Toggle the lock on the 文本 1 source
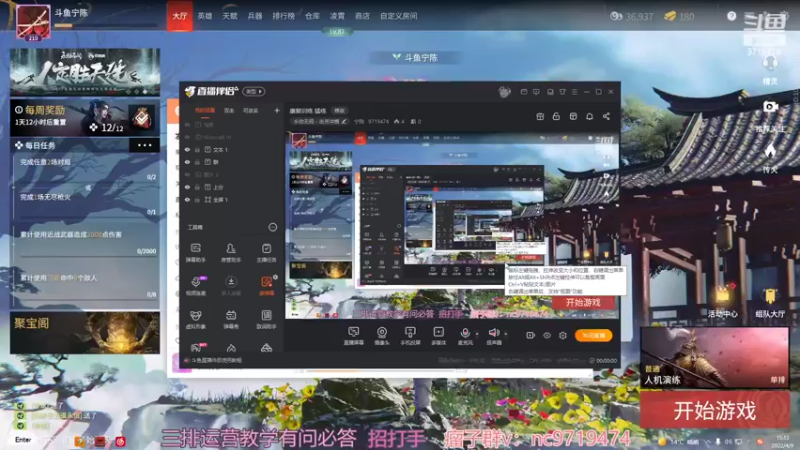The width and height of the screenshot is (800, 450). (x=197, y=149)
